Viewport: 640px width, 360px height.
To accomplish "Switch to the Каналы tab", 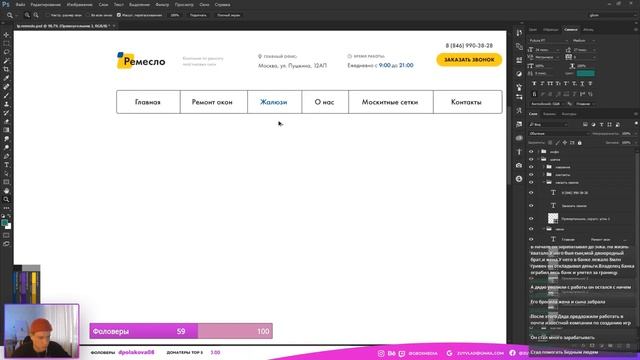I will coord(549,114).
